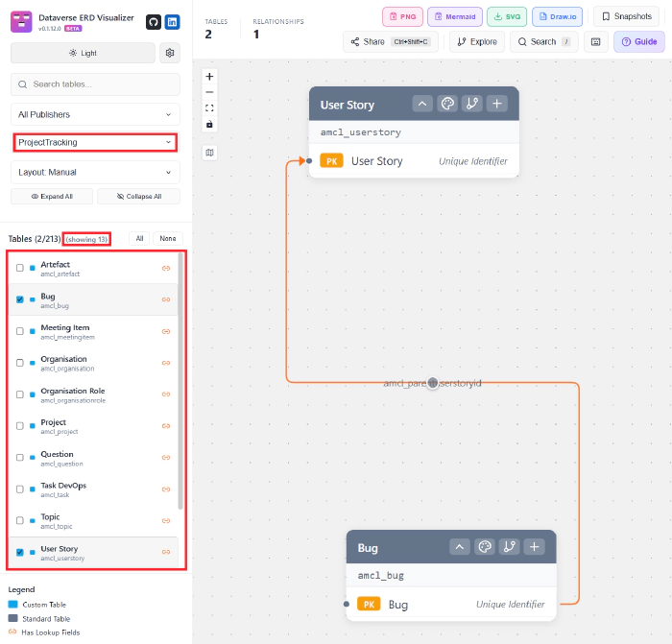Image resolution: width=672 pixels, height=644 pixels.
Task: Expand the Layout: Manual dropdown
Action: point(95,173)
